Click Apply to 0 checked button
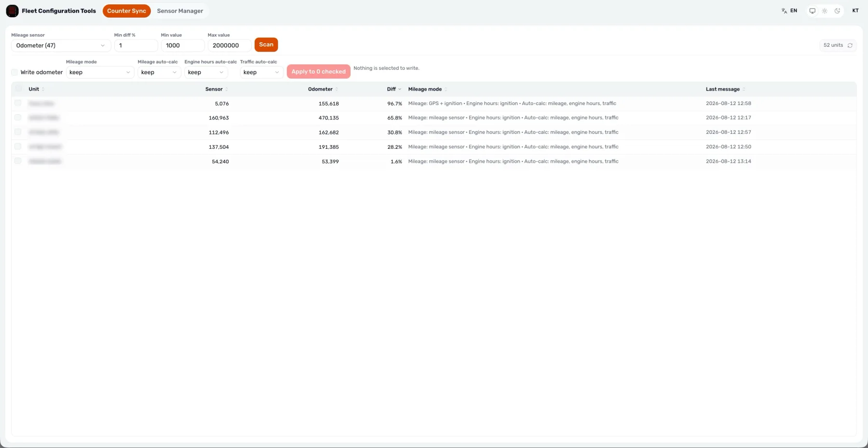The height and width of the screenshot is (448, 868). point(318,71)
